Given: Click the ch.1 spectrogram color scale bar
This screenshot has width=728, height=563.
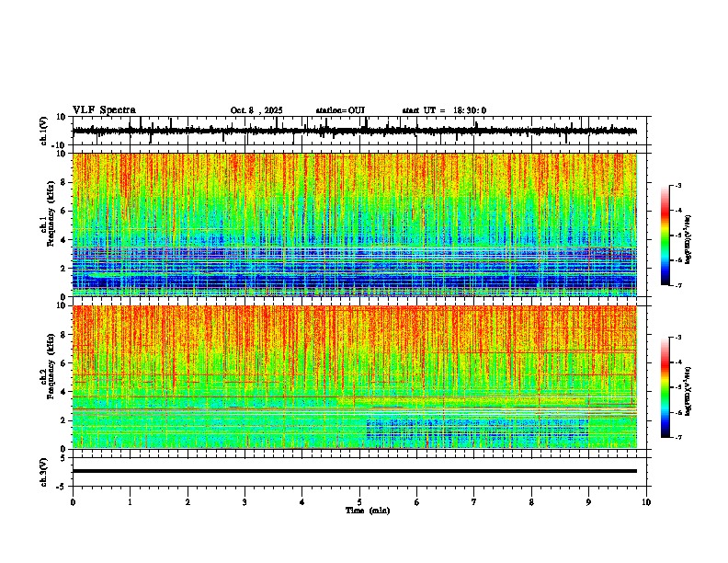Looking at the screenshot, I should pos(665,236).
